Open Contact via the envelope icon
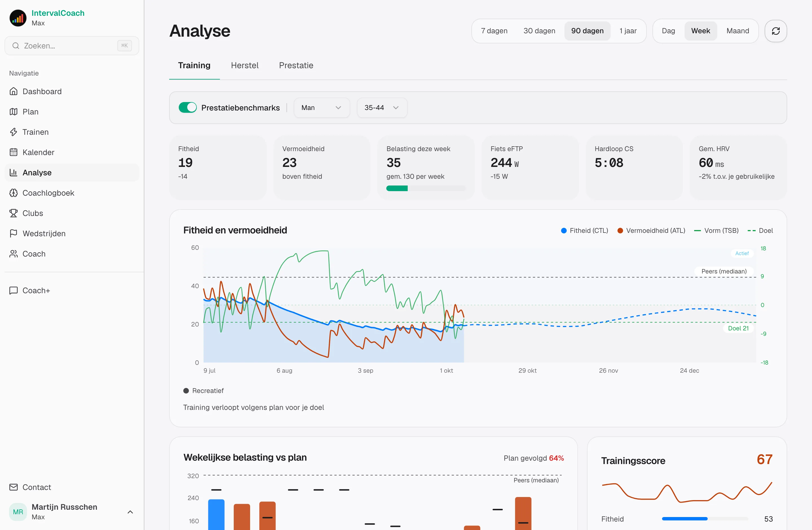 tap(14, 487)
